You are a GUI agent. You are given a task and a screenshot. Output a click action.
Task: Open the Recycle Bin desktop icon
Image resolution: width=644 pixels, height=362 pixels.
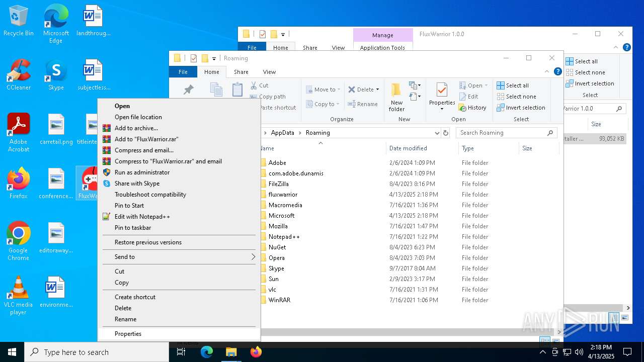point(19,21)
